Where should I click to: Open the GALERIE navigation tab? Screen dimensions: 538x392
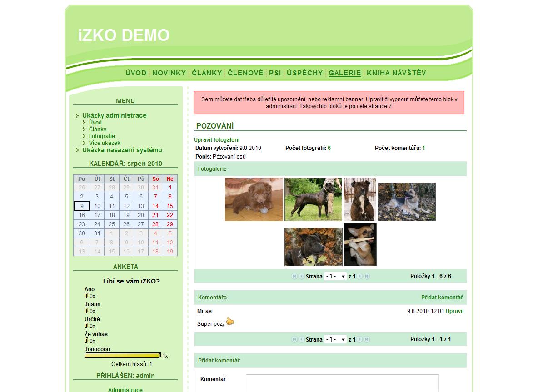[345, 73]
